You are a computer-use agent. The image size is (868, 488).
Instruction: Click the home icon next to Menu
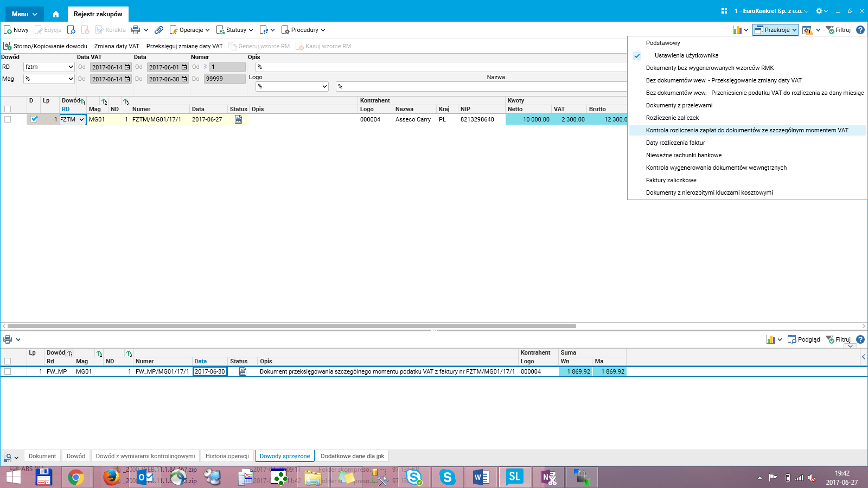pos(56,14)
